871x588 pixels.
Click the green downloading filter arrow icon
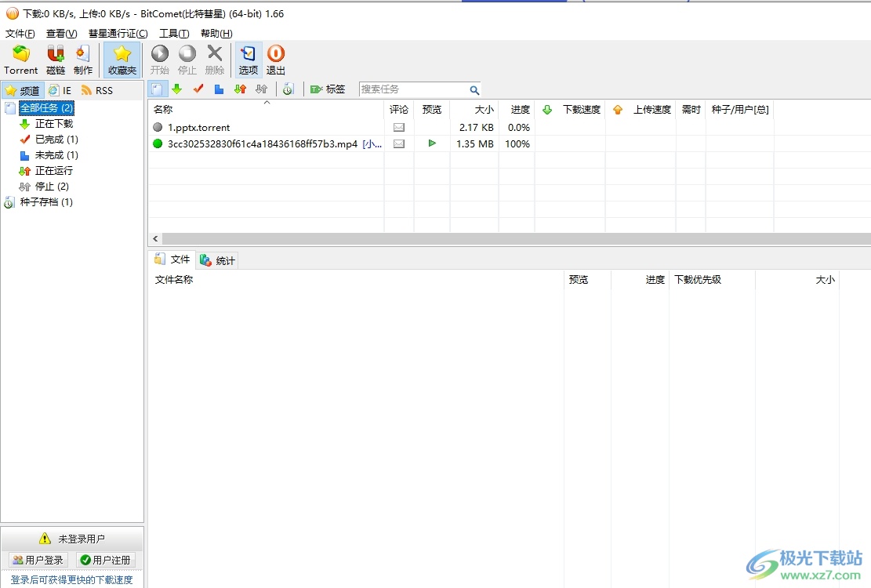pyautogui.click(x=177, y=89)
